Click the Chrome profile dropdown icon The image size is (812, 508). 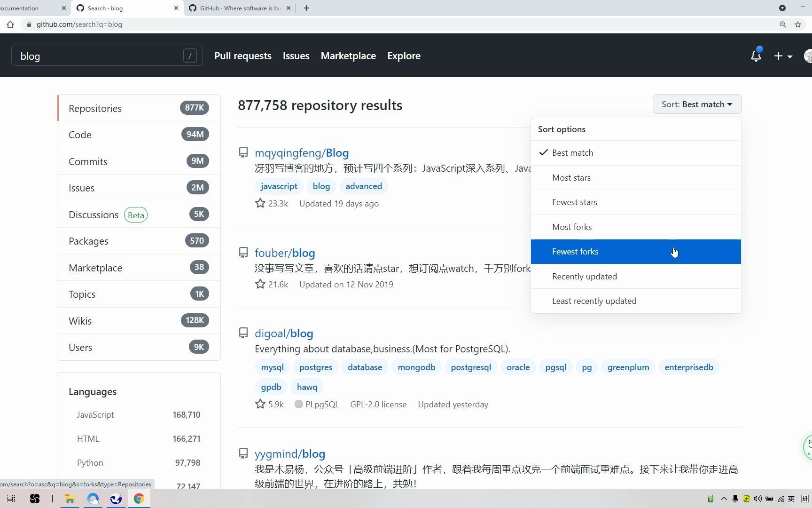782,8
